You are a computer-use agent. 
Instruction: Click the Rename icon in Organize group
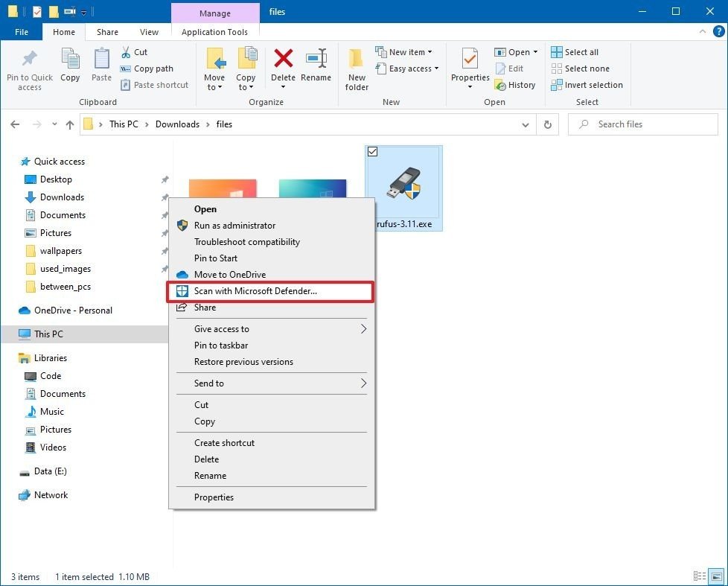[x=316, y=59]
